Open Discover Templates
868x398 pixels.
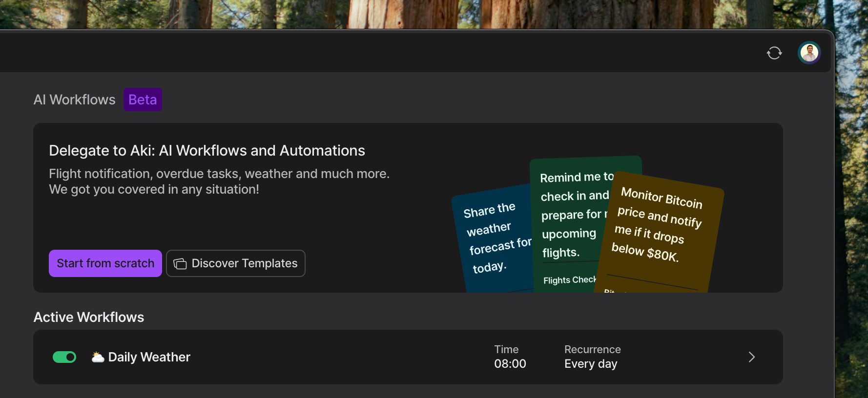point(236,263)
